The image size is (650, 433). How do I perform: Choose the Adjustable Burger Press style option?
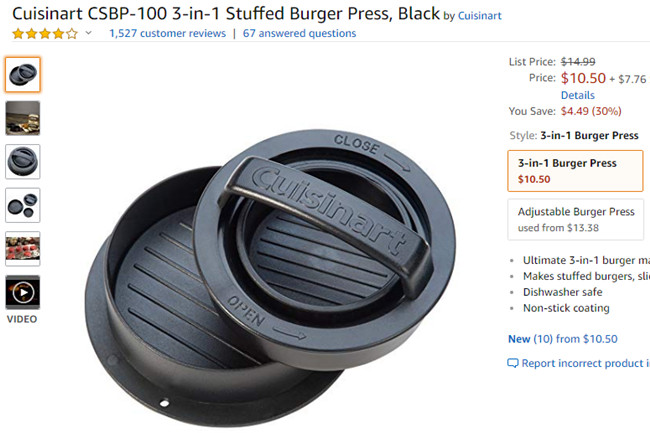pos(575,219)
